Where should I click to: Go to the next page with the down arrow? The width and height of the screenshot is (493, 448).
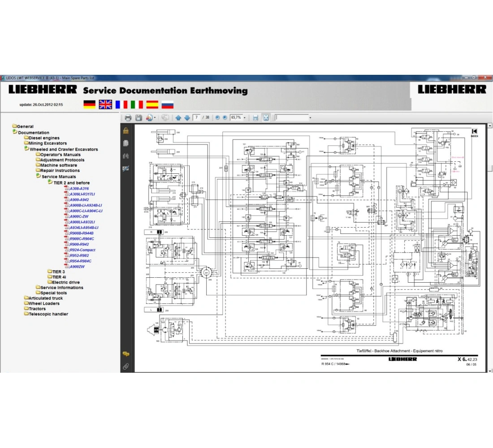tap(187, 117)
